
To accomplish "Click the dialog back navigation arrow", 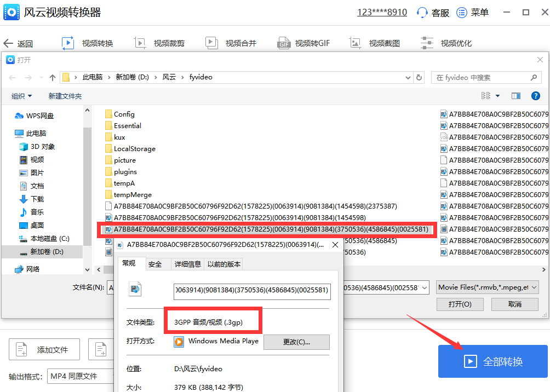I will 12,78.
